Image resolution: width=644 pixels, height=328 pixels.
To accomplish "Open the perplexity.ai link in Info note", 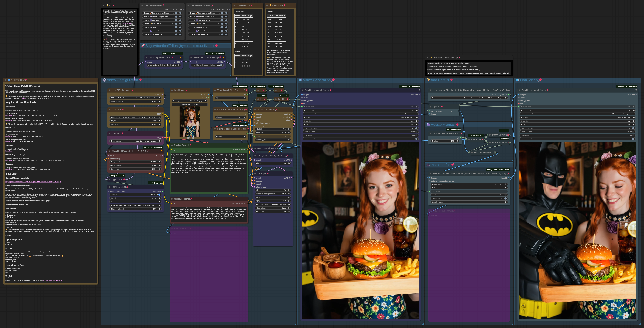I will coord(126,23).
